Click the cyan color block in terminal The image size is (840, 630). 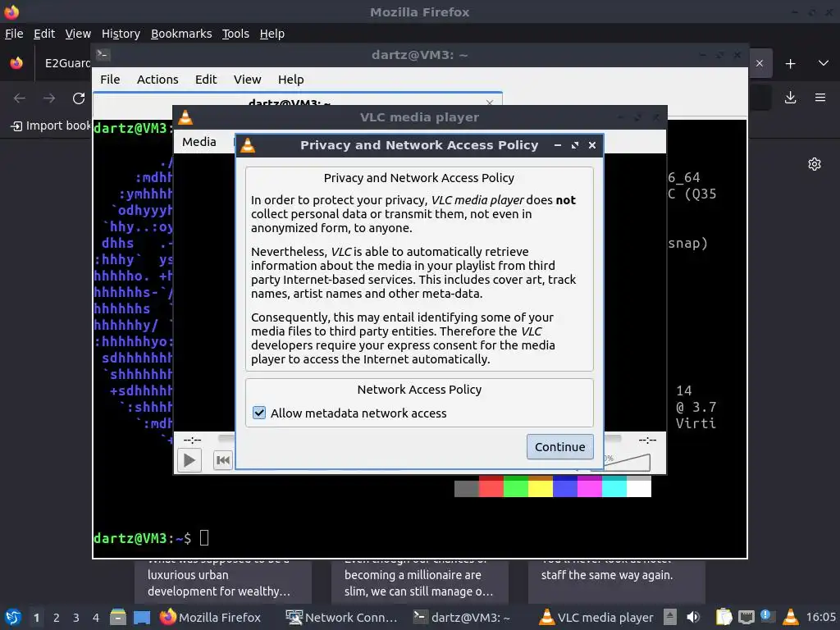click(614, 486)
